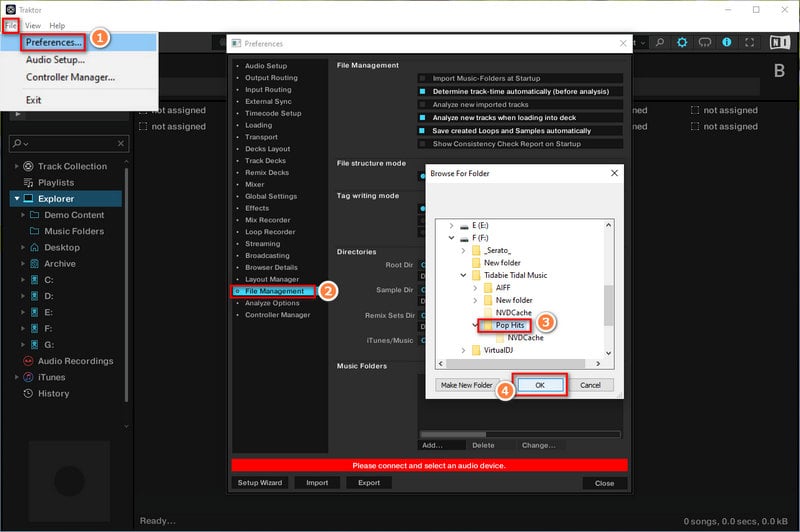The width and height of the screenshot is (800, 532).
Task: Click the E: drive icon in Explorer tree
Action: coord(35,312)
